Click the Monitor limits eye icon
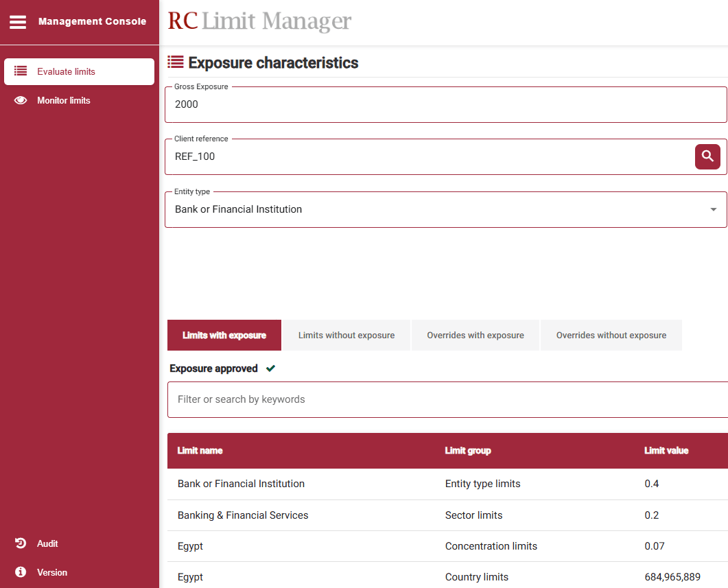The image size is (728, 588). coord(21,100)
